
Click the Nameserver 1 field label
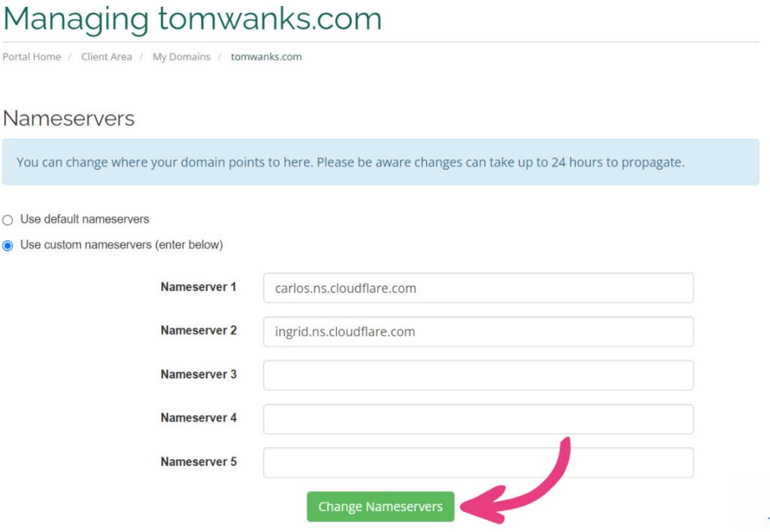199,287
